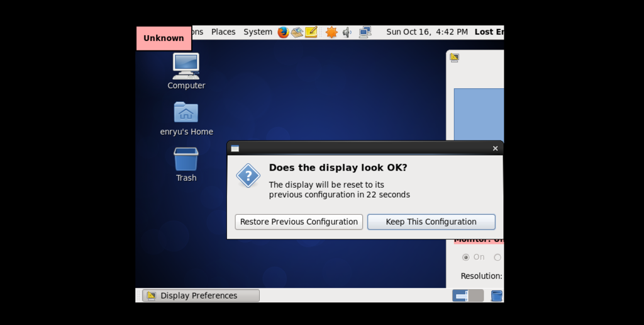644x325 pixels.
Task: Click the orange update notification icon
Action: pos(331,32)
